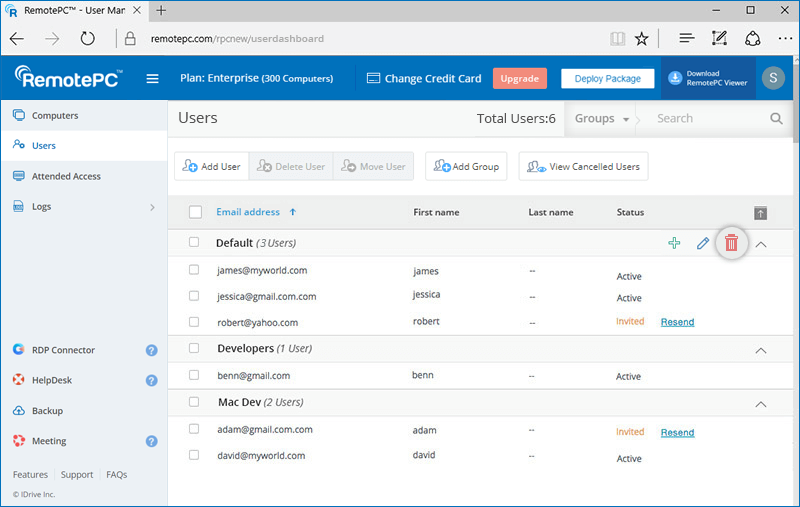Screen dimensions: 800x507
Task: Check the adam@gmail.com.com row checkbox
Action: pyautogui.click(x=194, y=429)
